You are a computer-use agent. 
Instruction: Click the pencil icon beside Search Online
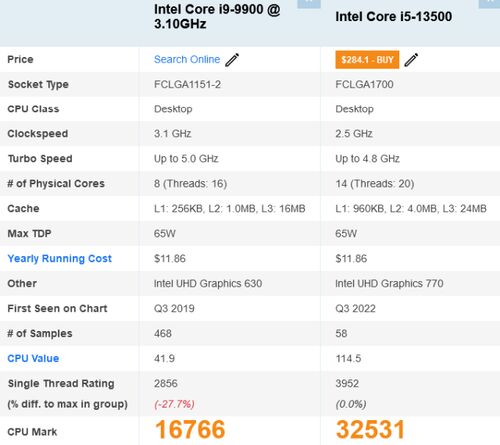232,60
